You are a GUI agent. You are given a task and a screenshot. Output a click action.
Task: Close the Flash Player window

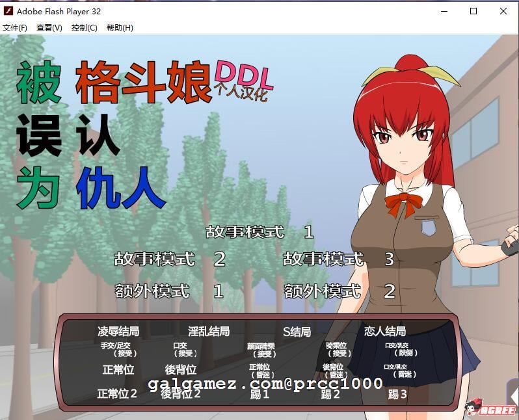[x=503, y=11]
